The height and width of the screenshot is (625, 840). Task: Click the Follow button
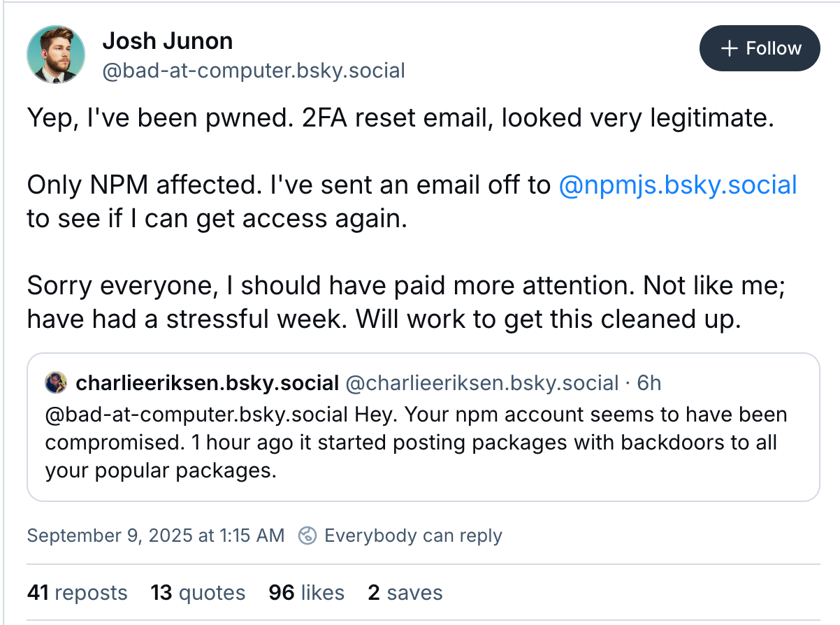[760, 48]
